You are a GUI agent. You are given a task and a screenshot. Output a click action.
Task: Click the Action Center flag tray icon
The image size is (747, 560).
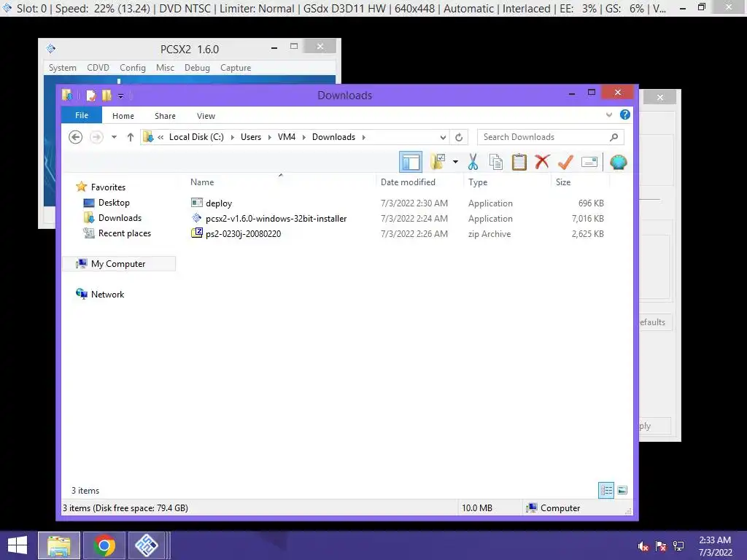pos(661,546)
